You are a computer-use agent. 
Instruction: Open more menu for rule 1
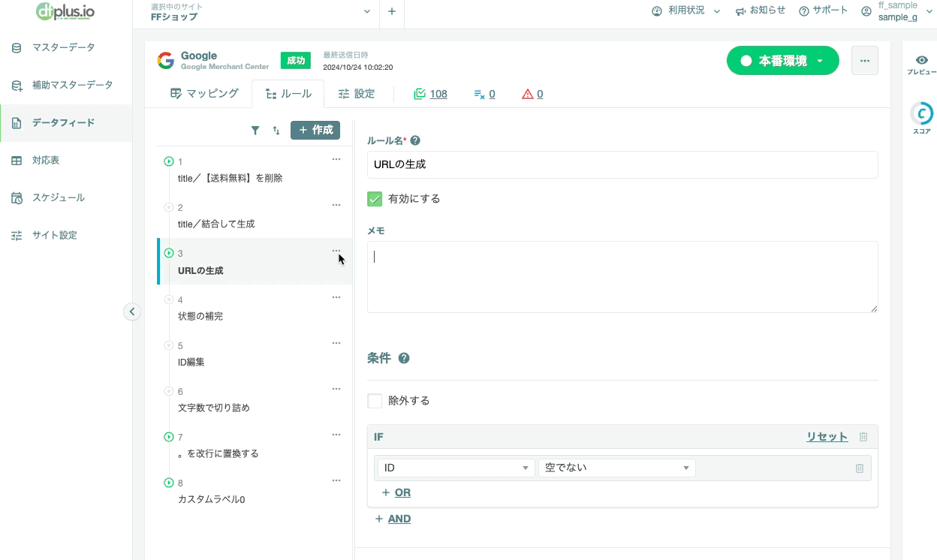click(336, 159)
